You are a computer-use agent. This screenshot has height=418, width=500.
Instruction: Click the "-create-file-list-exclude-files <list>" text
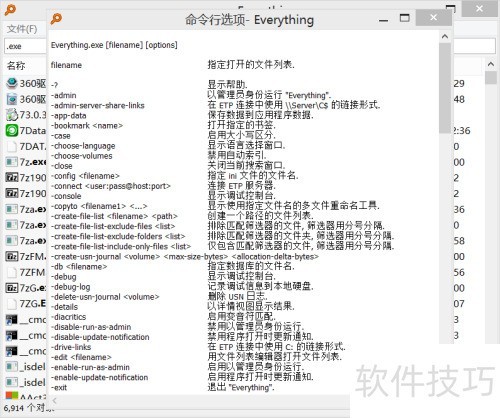(113, 226)
